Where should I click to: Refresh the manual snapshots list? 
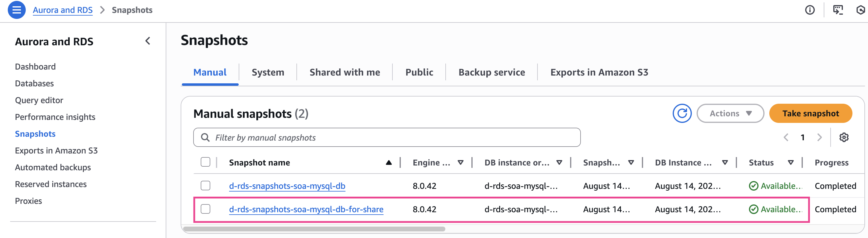(x=682, y=113)
